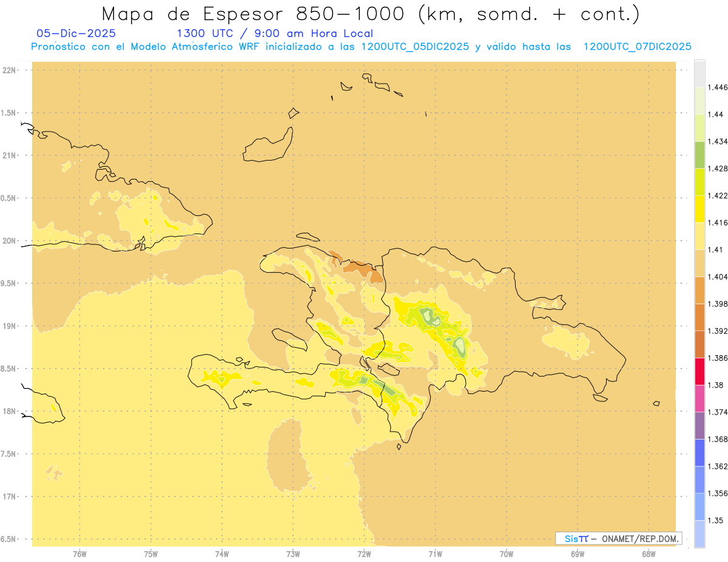Select the latitude label 17N
The height and width of the screenshot is (562, 728).
[x=8, y=497]
